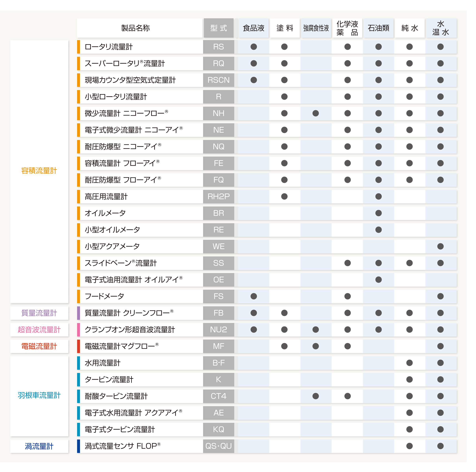This screenshot has height=472, width=476.
Task: Click the 化学液薬品 dot in the MF row
Action: (x=347, y=346)
